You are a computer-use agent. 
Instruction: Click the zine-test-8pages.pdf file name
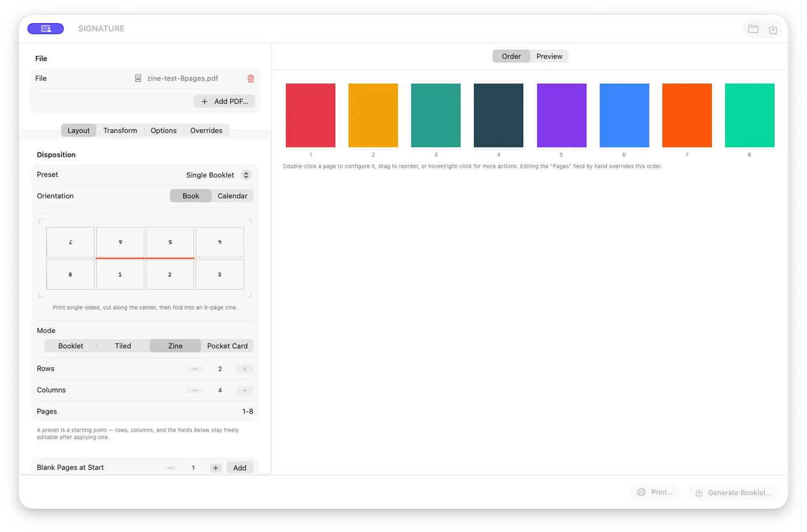tap(183, 78)
